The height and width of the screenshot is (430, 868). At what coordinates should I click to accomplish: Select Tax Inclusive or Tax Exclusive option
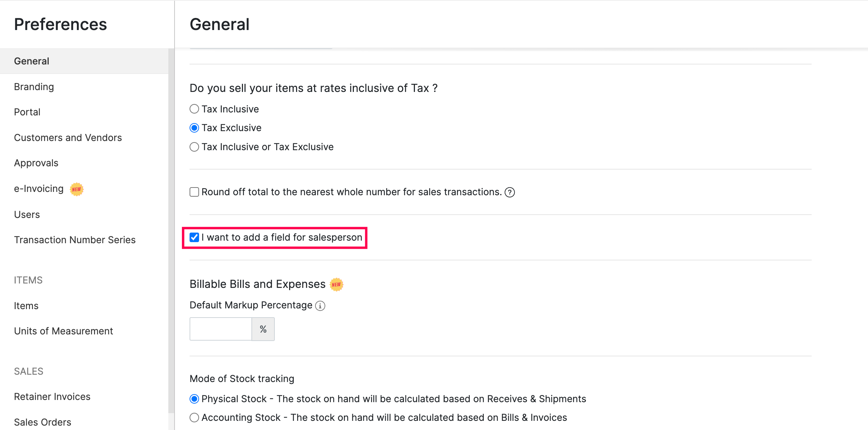coord(195,147)
